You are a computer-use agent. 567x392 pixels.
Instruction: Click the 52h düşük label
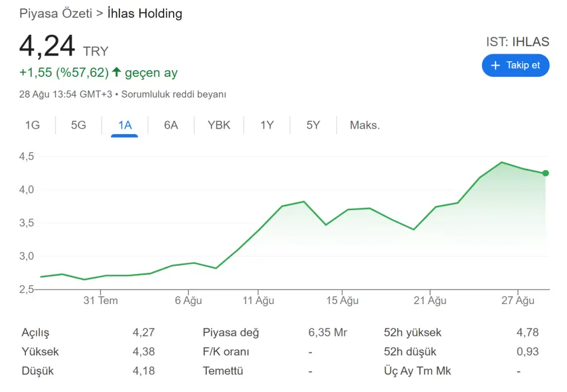tap(410, 351)
